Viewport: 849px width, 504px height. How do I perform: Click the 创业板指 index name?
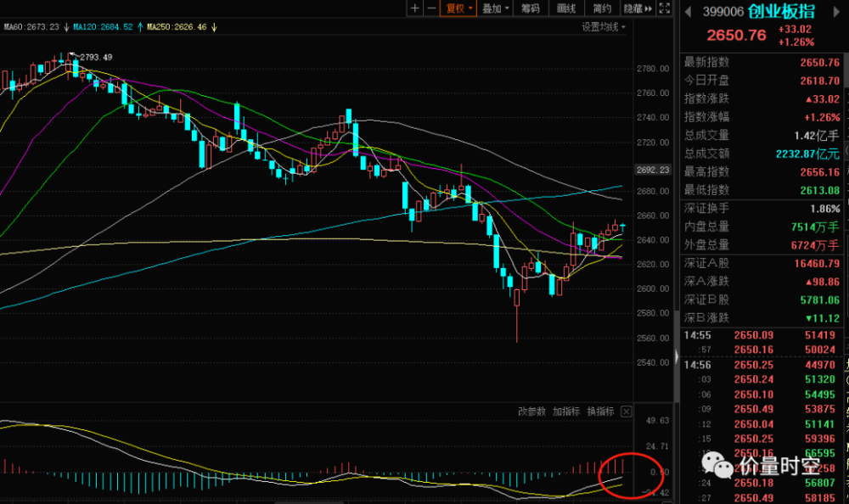tap(781, 11)
